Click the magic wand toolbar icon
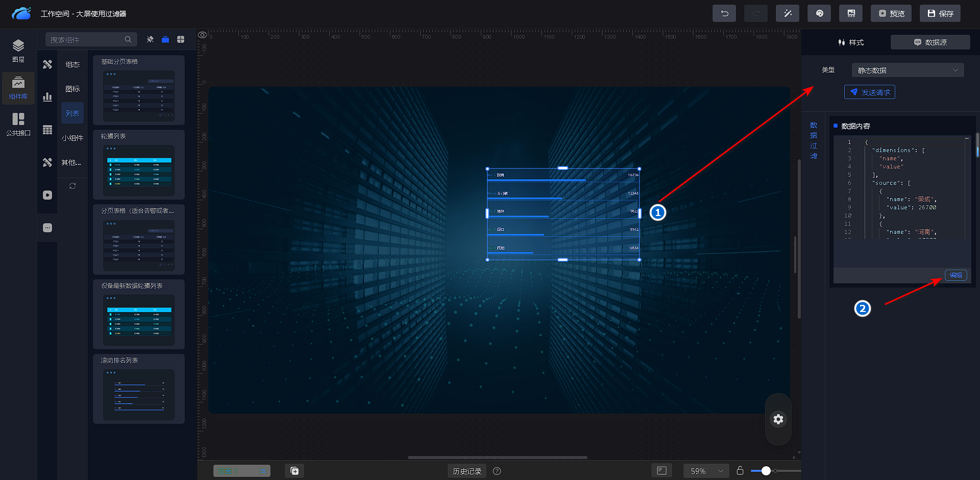Screen dimensions: 980x480 (787, 14)
